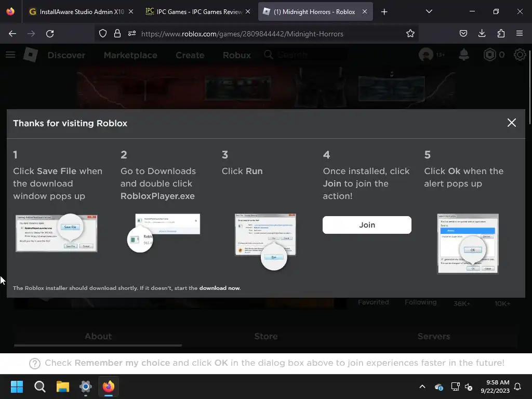Image resolution: width=532 pixels, height=399 pixels.
Task: Click the cloud sync tray icon
Action: [438, 387]
